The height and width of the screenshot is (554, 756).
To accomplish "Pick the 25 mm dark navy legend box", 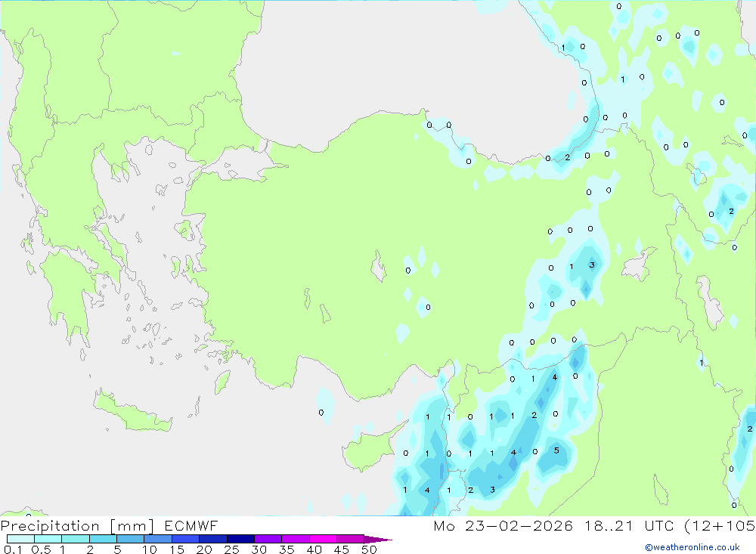I will [240, 539].
